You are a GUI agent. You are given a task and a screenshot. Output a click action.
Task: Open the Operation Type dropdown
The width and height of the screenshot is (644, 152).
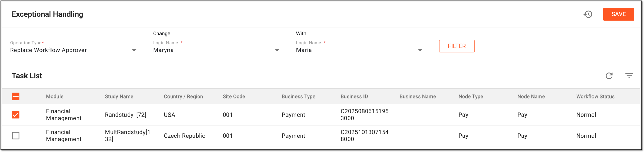[x=73, y=50]
